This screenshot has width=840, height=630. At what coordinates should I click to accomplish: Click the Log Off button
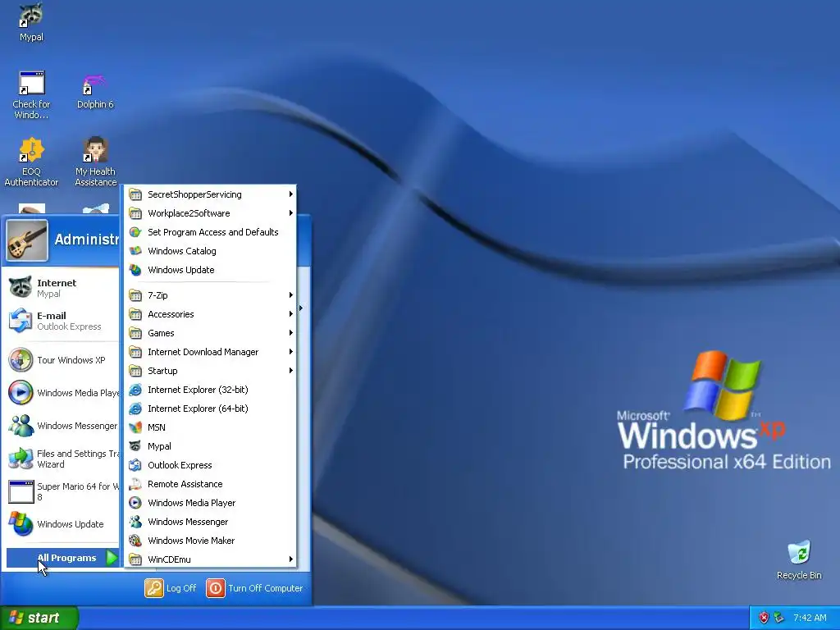pos(171,588)
